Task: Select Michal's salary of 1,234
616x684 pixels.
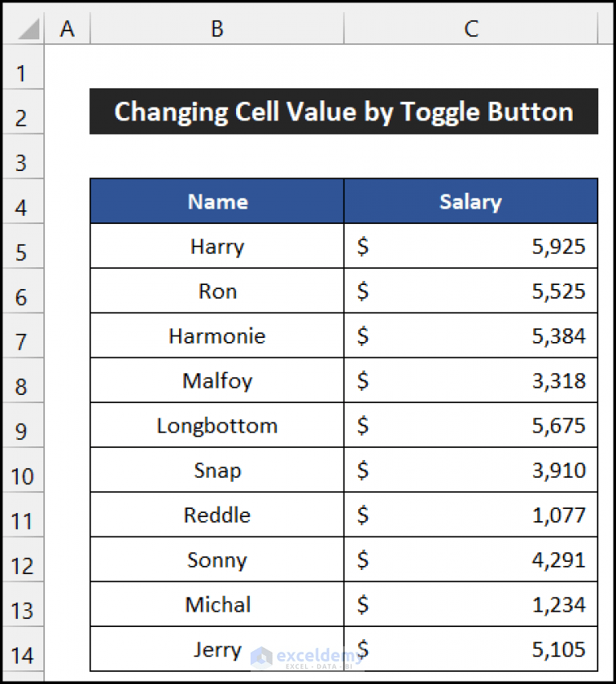Action: pyautogui.click(x=470, y=604)
